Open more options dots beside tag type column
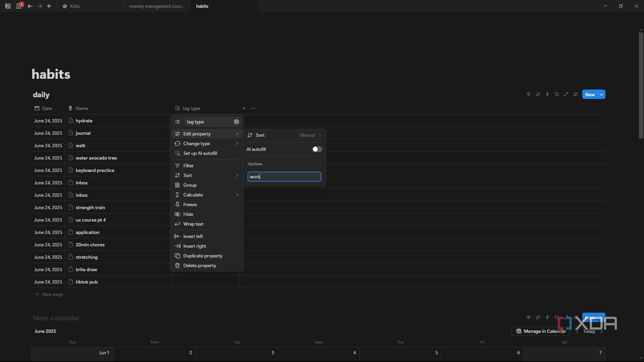The height and width of the screenshot is (362, 644). pos(253,108)
